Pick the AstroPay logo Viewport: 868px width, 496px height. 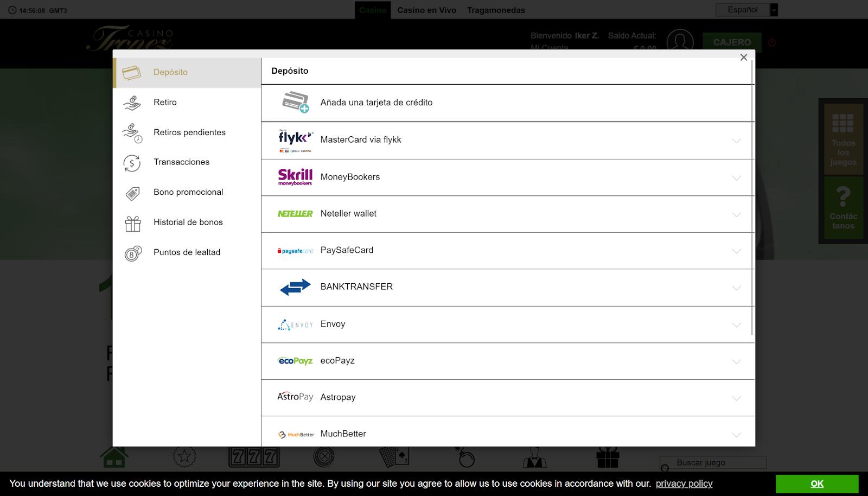[295, 397]
